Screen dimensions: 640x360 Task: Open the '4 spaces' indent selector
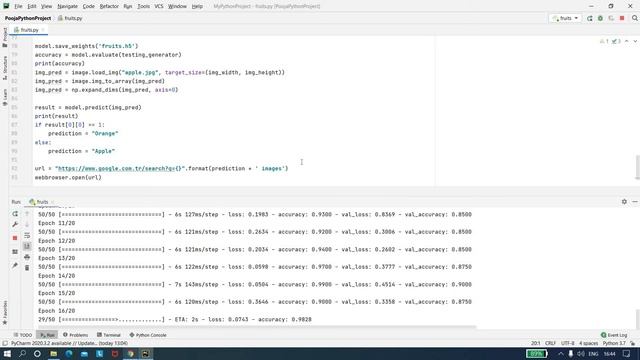coord(589,343)
